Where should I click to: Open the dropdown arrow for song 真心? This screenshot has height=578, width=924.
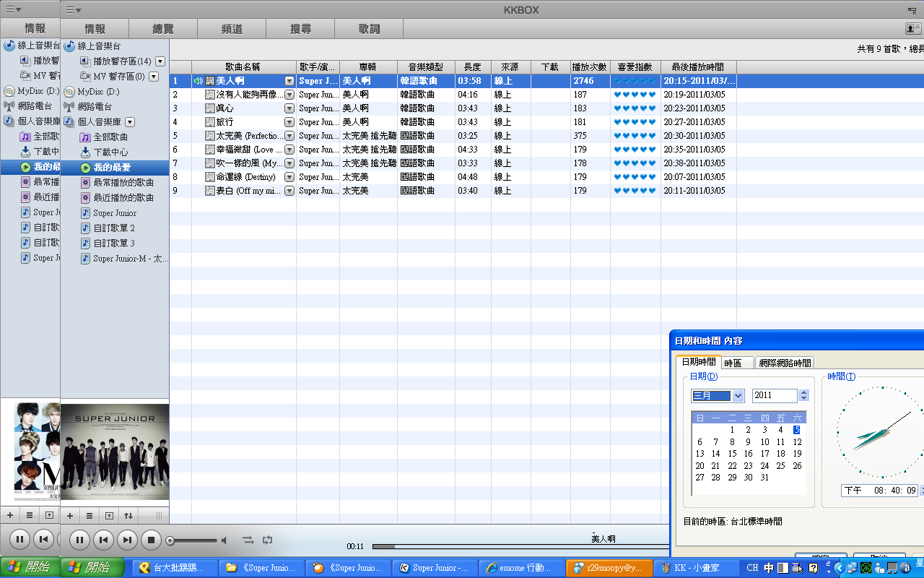click(x=289, y=108)
